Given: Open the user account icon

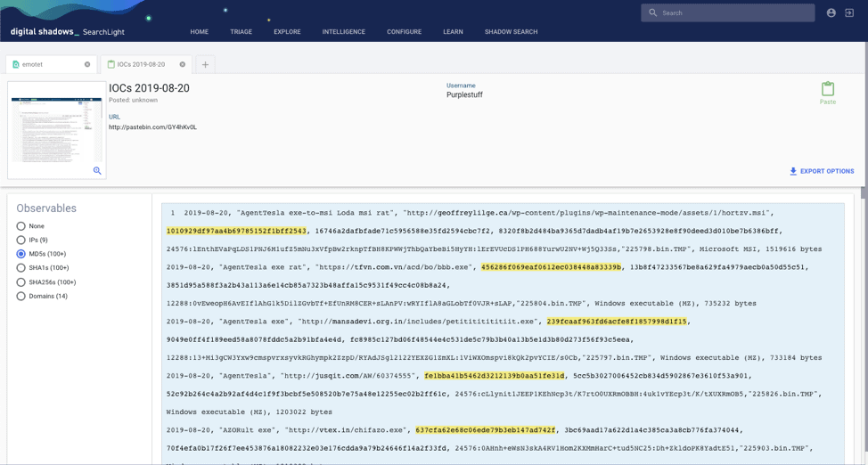Looking at the screenshot, I should 831,12.
